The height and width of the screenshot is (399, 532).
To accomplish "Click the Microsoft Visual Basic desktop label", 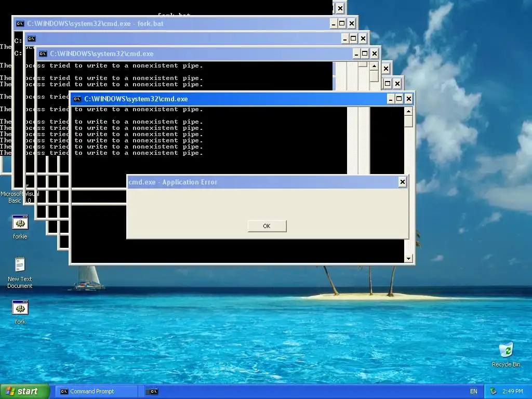I will tap(20, 197).
